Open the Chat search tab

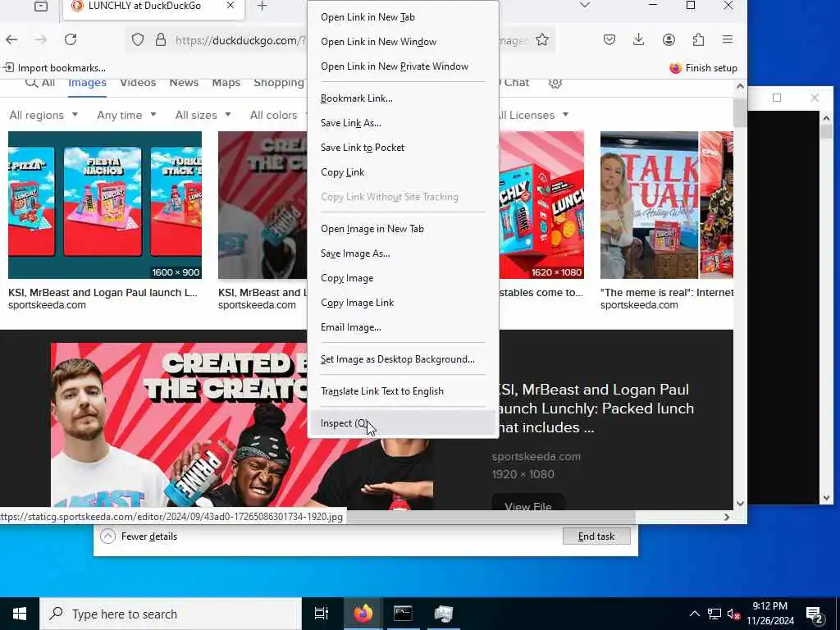514,83
